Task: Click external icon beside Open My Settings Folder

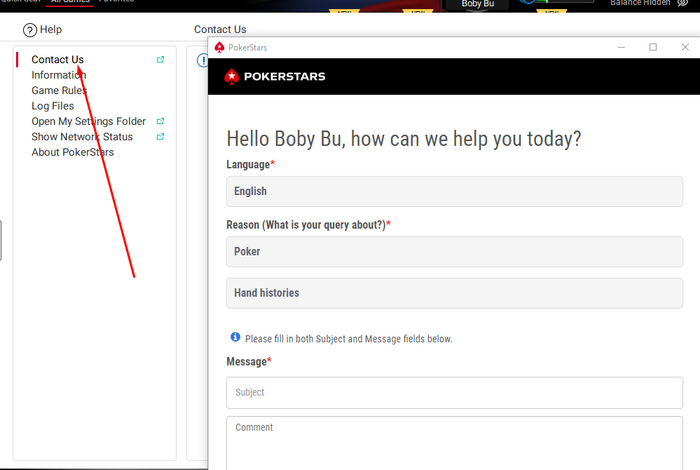Action: click(160, 121)
